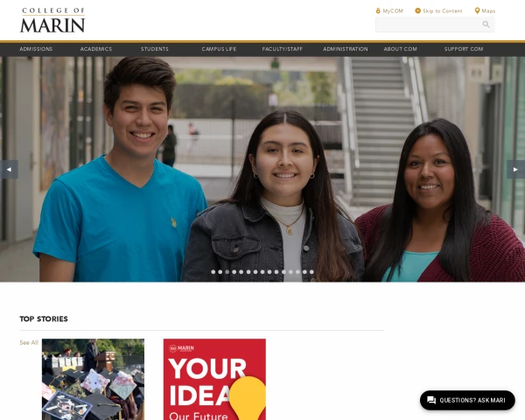Click the Skip to Content circle icon

click(417, 10)
